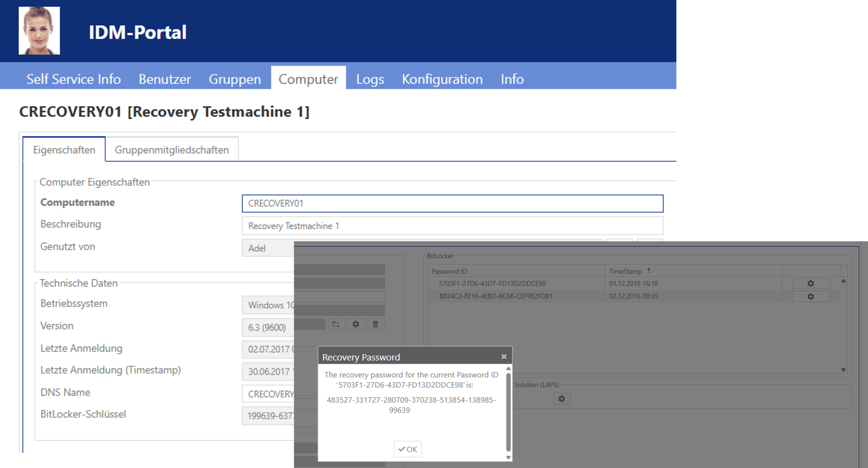The width and height of the screenshot is (868, 468).
Task: Click the LAPS gear icon
Action: (x=561, y=399)
